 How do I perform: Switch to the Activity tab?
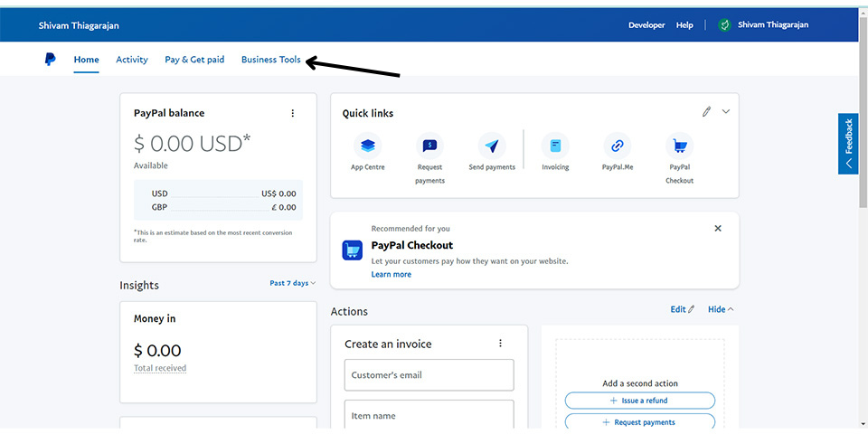tap(132, 60)
